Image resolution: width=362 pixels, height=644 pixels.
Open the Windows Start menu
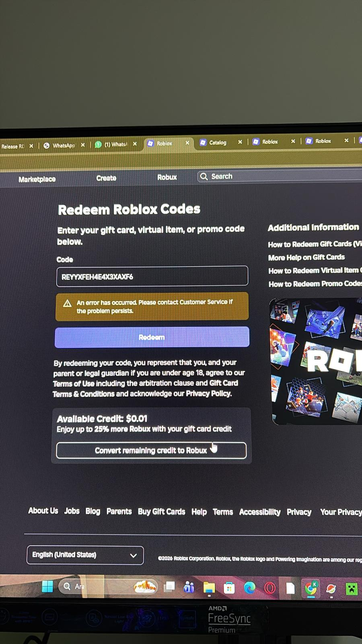tap(47, 586)
